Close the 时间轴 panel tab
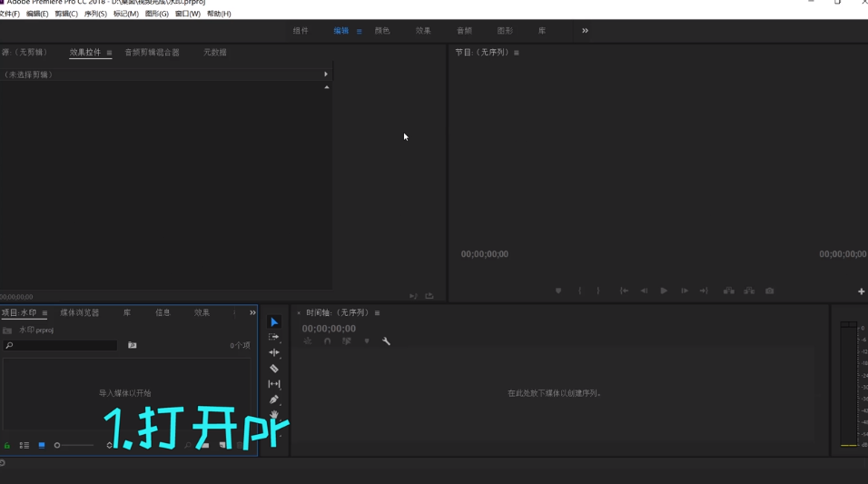 (x=299, y=313)
